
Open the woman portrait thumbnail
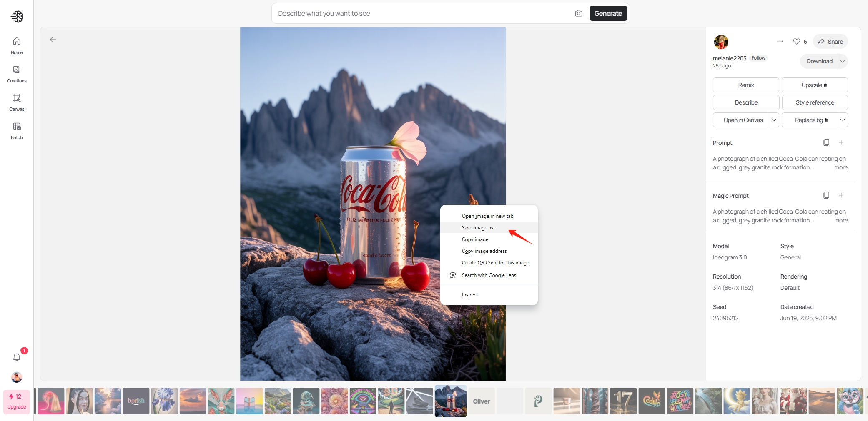coord(80,401)
